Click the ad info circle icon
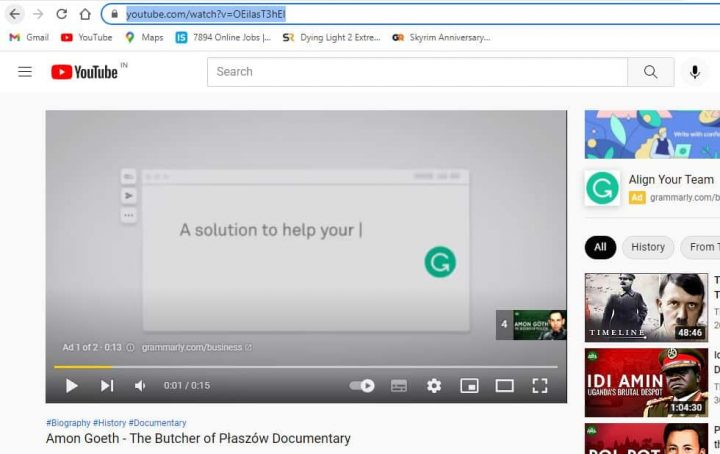 [130, 348]
